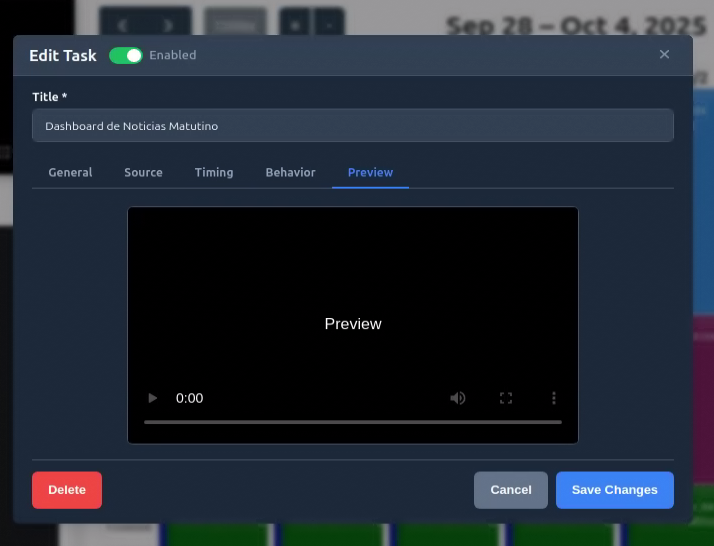Click the next week arrow behind dialog

[168, 23]
